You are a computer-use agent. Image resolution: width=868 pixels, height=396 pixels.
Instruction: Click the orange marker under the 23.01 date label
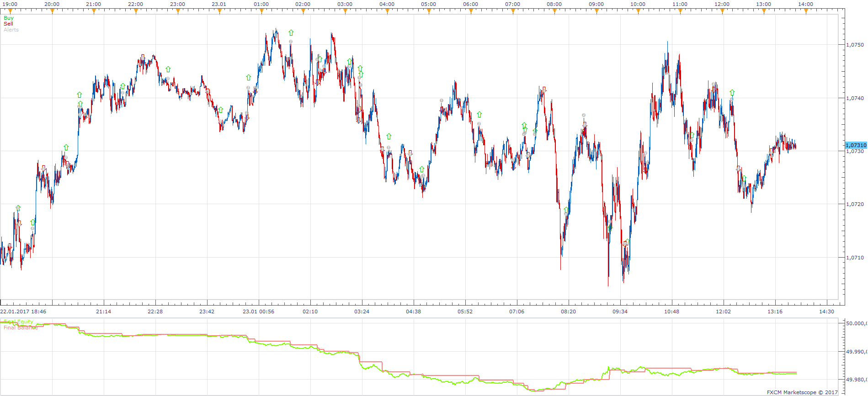pos(219,11)
